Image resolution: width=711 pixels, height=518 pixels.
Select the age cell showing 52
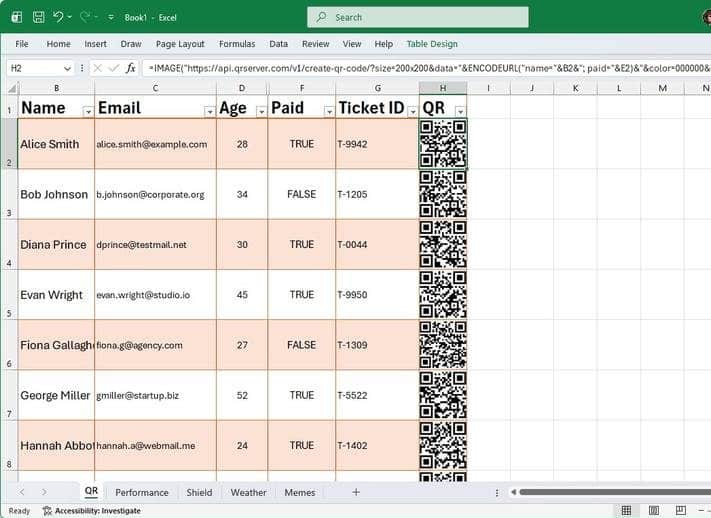(x=242, y=396)
